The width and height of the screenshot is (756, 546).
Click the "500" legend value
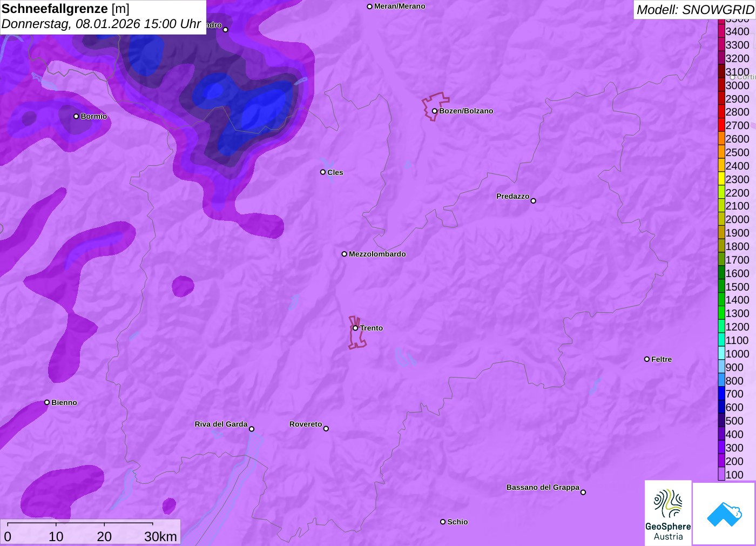(x=734, y=421)
